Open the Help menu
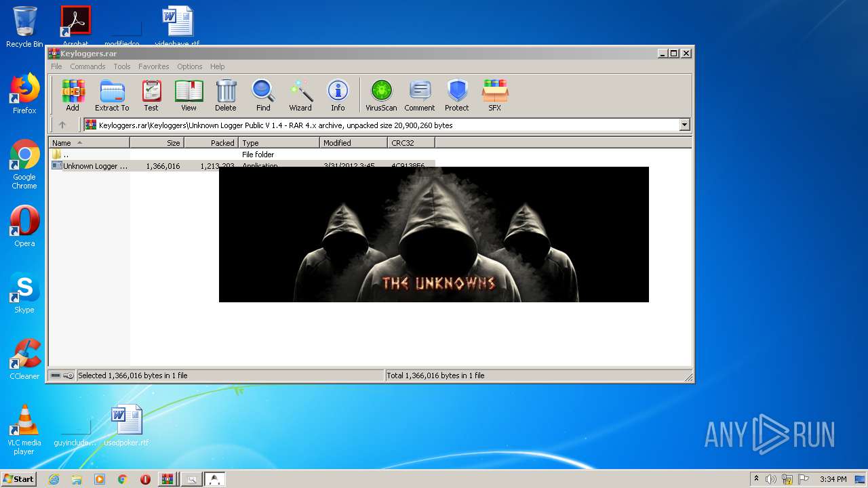The height and width of the screenshot is (488, 868). 217,66
